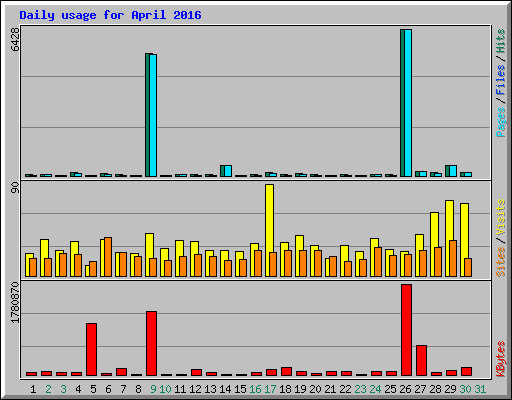Viewport: 512px width, 400px height.
Task: Click the day 30 label on the axis
Action: pos(465,389)
